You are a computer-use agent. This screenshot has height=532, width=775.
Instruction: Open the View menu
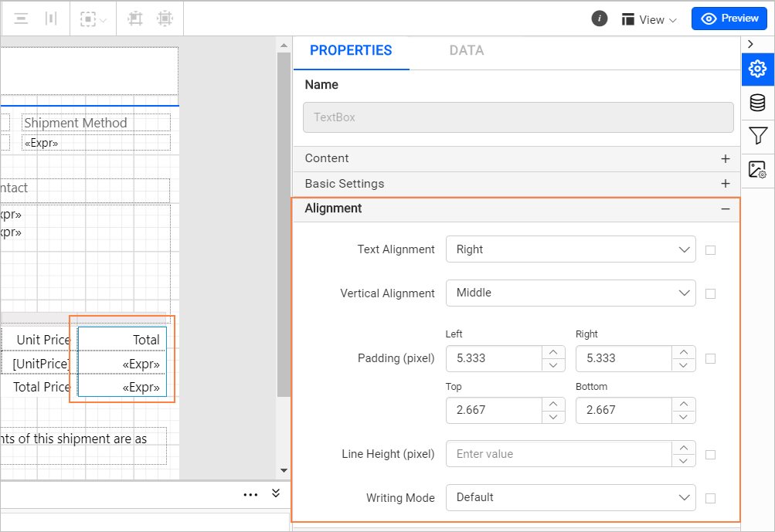(648, 19)
